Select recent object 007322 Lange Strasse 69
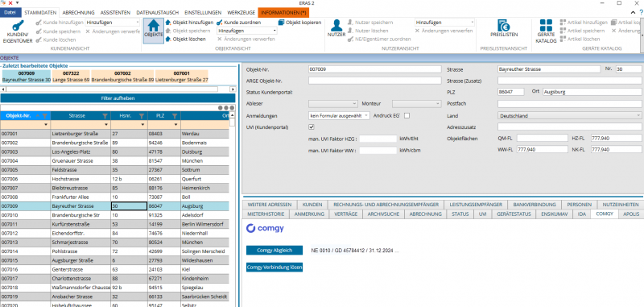644x307 pixels. point(71,76)
